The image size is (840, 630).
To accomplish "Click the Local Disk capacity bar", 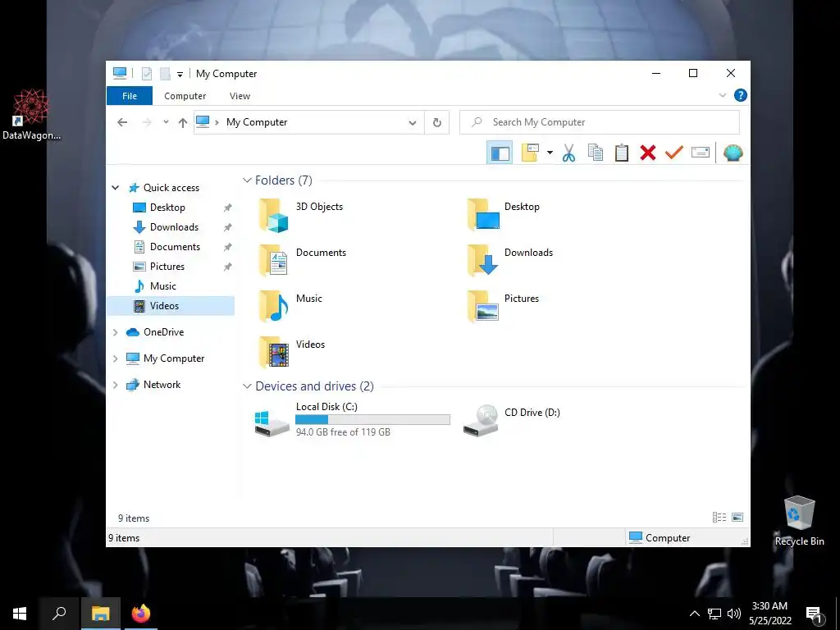I will pos(373,420).
